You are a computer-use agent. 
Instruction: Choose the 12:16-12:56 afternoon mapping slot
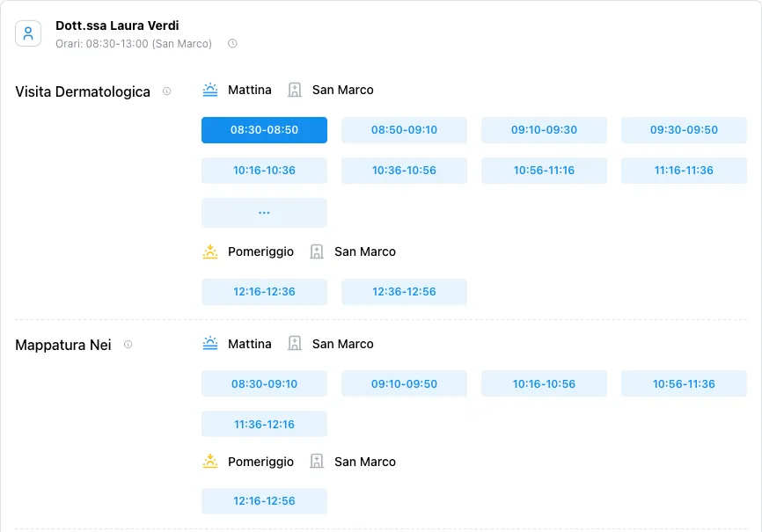tap(264, 501)
